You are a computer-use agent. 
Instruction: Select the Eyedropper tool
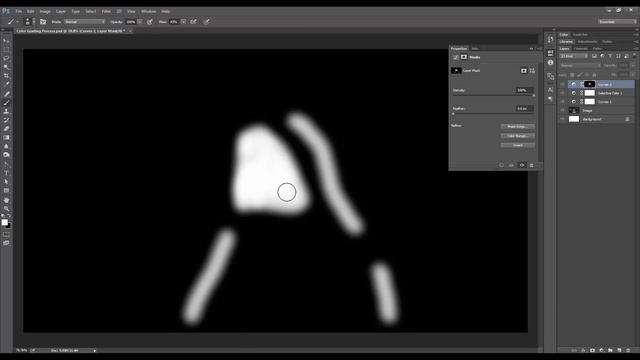(6, 84)
